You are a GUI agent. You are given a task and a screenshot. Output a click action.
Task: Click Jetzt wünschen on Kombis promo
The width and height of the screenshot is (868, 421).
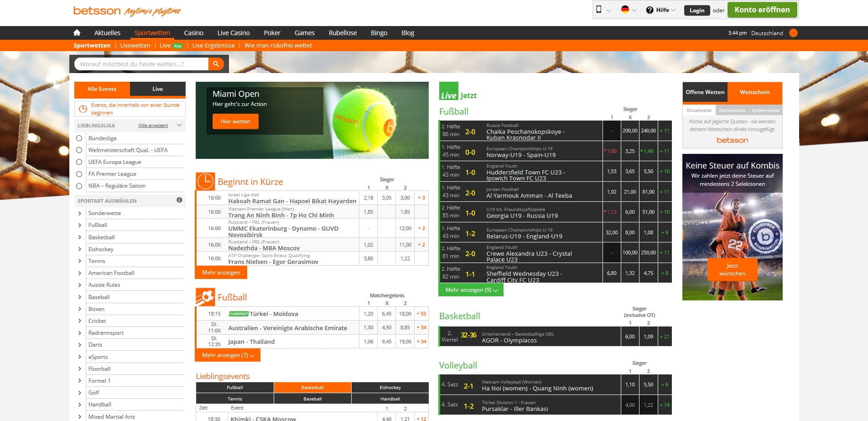coord(732,269)
